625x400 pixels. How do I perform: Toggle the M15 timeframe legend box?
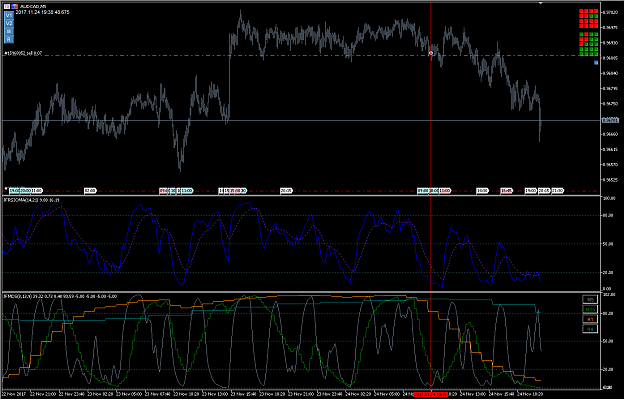point(590,309)
